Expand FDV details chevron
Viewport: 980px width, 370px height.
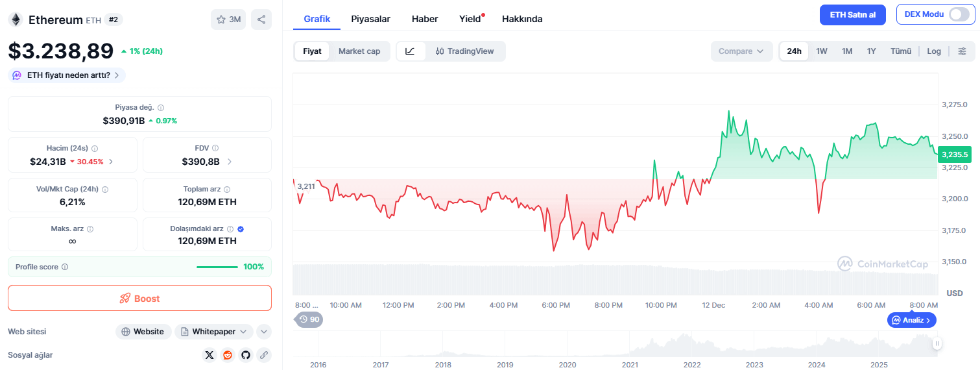pos(230,162)
